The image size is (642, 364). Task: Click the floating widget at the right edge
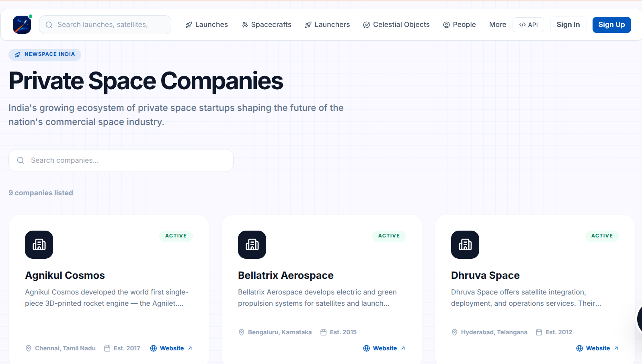coord(640,319)
